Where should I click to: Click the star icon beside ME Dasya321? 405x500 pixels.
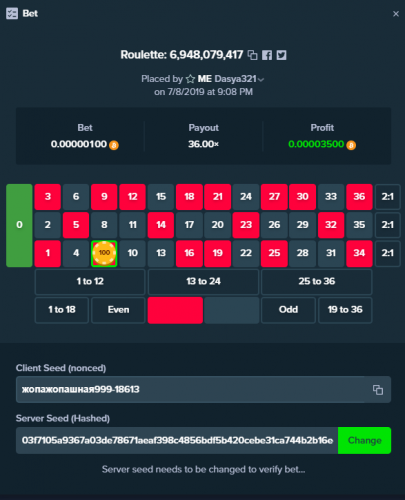190,79
